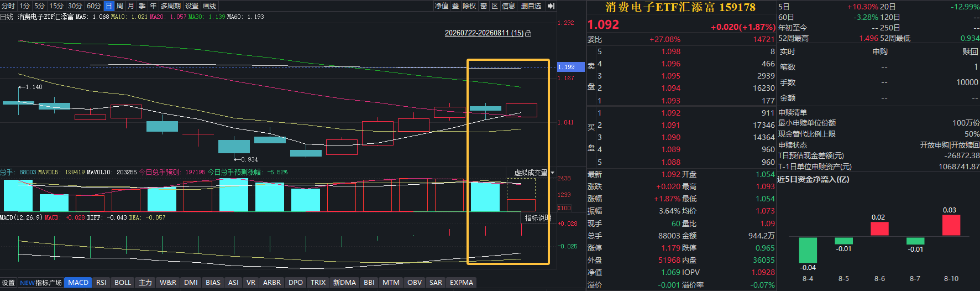Open the 窗 window toolbar button

484,6
